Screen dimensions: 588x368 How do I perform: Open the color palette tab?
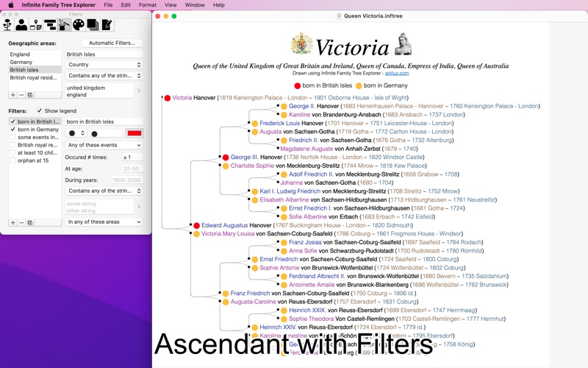point(79,25)
